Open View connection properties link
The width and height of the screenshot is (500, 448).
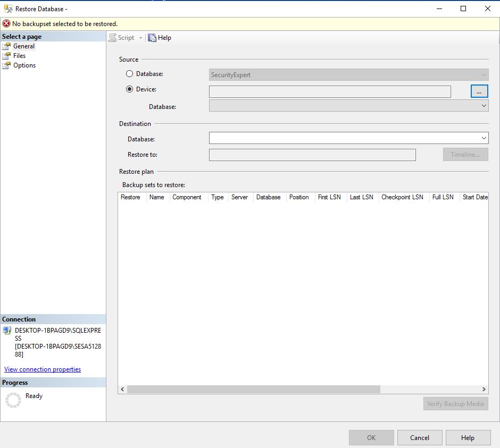[x=43, y=369]
